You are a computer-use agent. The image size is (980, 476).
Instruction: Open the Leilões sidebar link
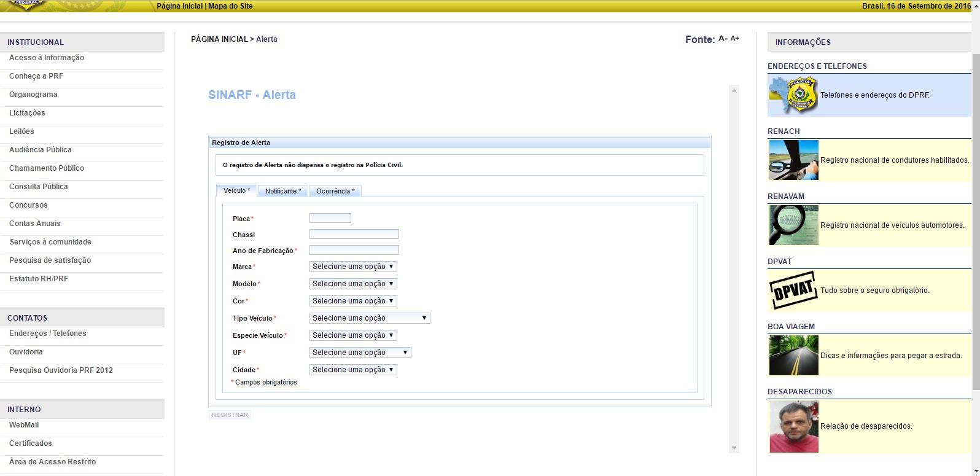click(21, 131)
